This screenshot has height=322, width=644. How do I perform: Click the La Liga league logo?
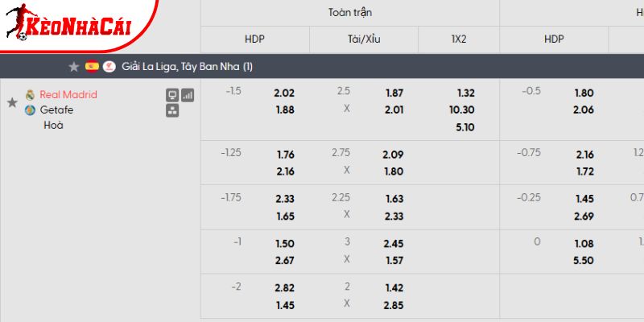pyautogui.click(x=109, y=67)
